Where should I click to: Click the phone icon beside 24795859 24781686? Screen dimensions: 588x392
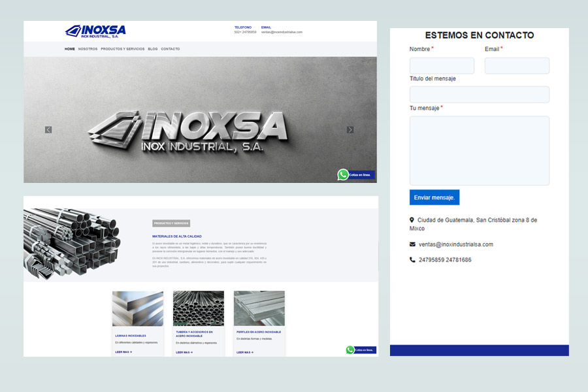click(x=411, y=259)
